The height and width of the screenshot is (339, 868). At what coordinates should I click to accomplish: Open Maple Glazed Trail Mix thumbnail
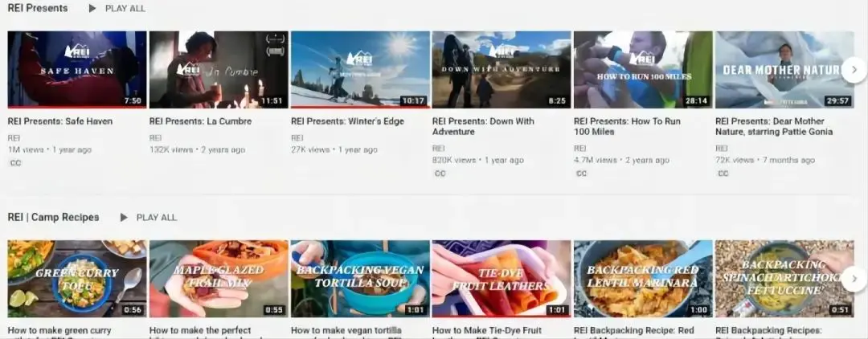(219, 279)
